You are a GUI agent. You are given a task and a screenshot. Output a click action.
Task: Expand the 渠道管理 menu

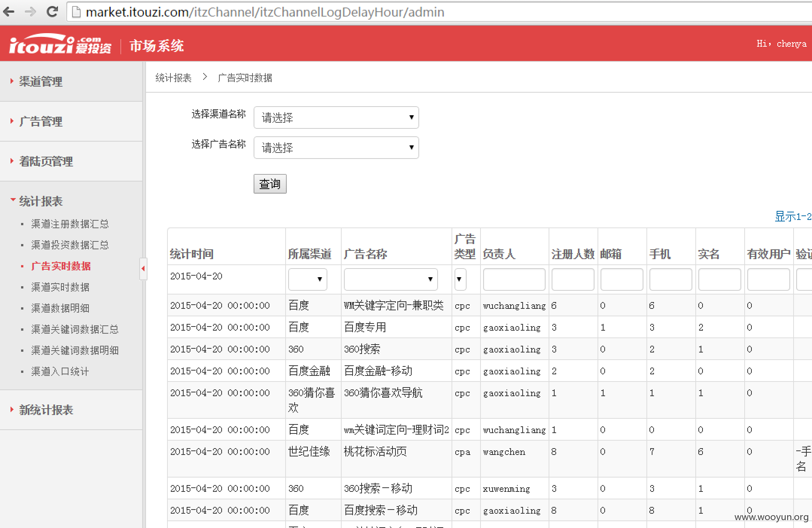[x=41, y=81]
